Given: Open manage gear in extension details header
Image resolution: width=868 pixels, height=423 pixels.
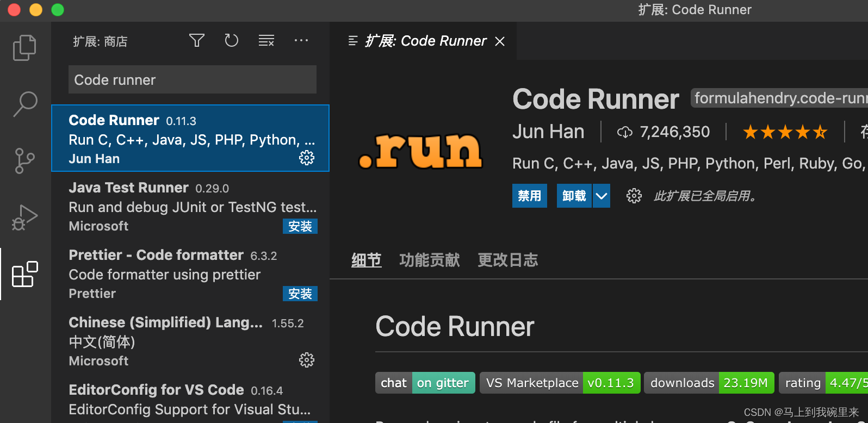Looking at the screenshot, I should (634, 196).
